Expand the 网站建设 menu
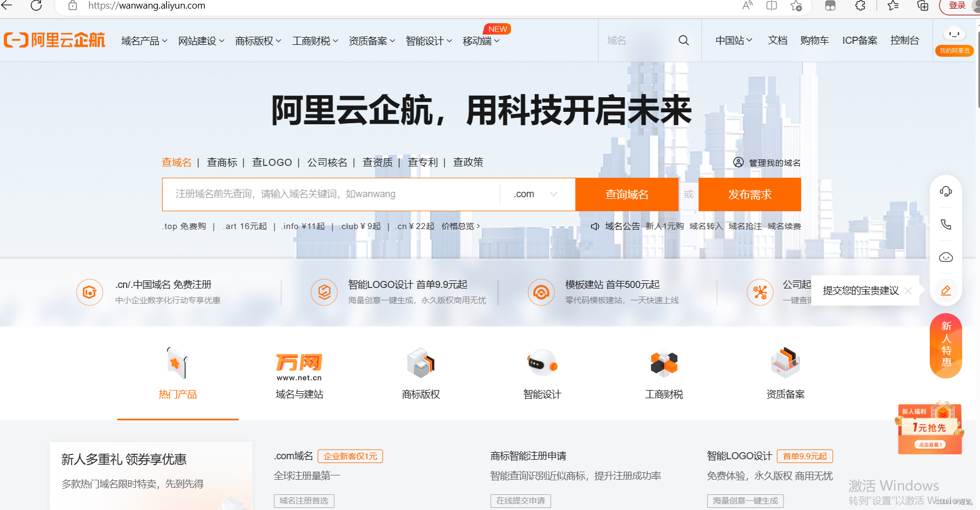The height and width of the screenshot is (510, 980). (x=201, y=41)
